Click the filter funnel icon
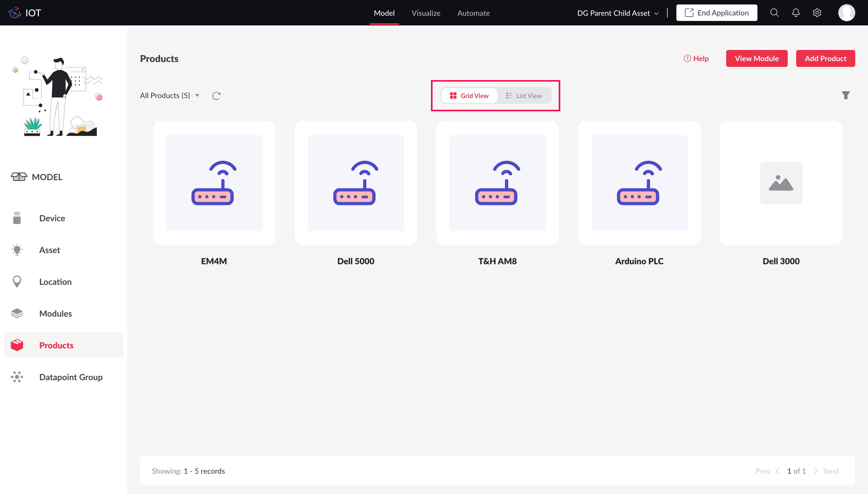868x494 pixels. pos(846,95)
